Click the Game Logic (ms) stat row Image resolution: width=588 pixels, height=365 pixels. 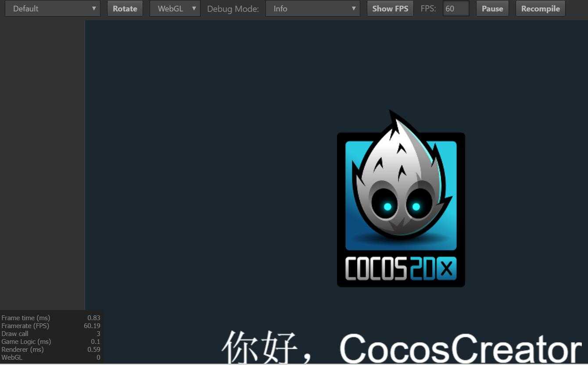pyautogui.click(x=51, y=341)
